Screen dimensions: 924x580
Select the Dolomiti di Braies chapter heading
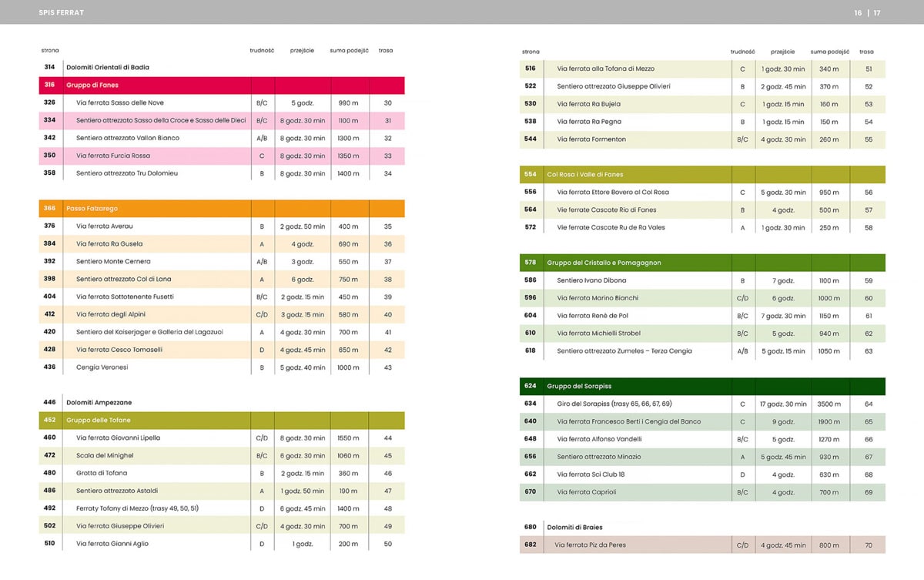pyautogui.click(x=574, y=527)
